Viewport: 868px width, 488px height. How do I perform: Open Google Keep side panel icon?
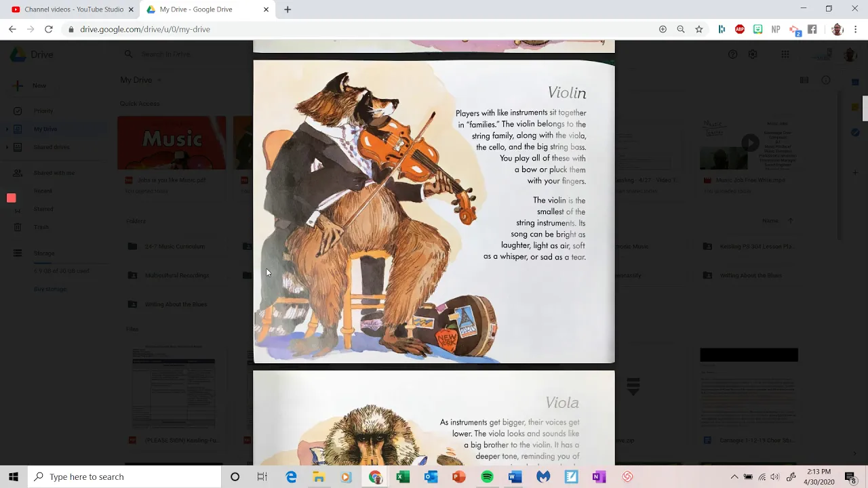[x=855, y=107]
